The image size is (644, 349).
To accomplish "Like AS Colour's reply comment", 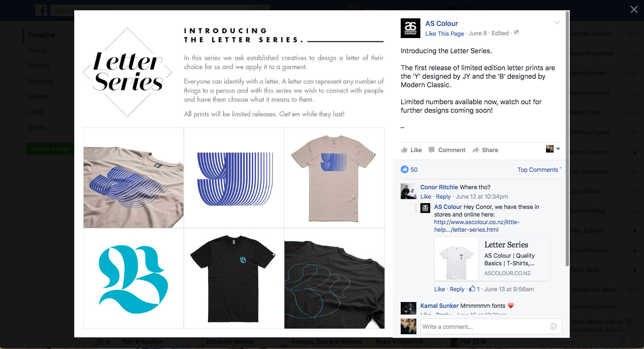I will tap(440, 289).
